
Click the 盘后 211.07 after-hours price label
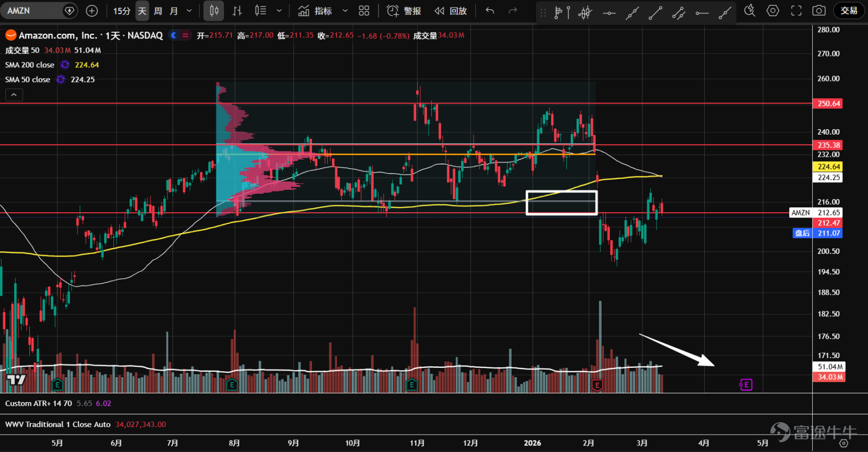(817, 233)
